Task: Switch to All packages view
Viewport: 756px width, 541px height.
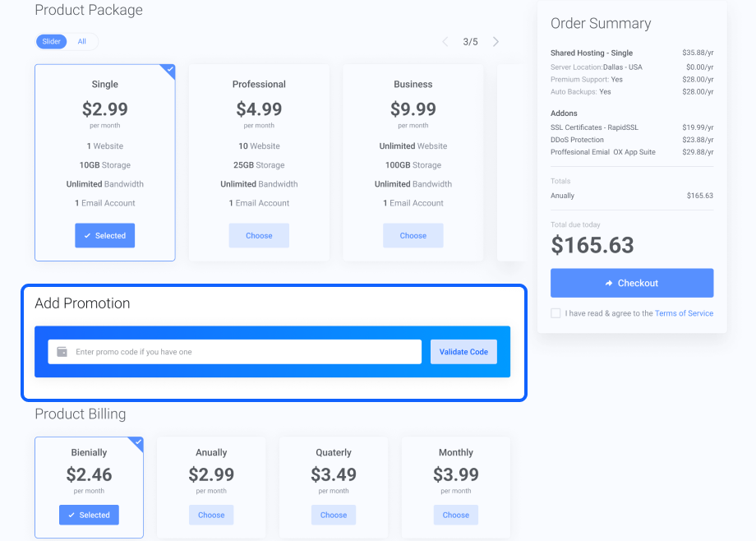Action: click(82, 41)
